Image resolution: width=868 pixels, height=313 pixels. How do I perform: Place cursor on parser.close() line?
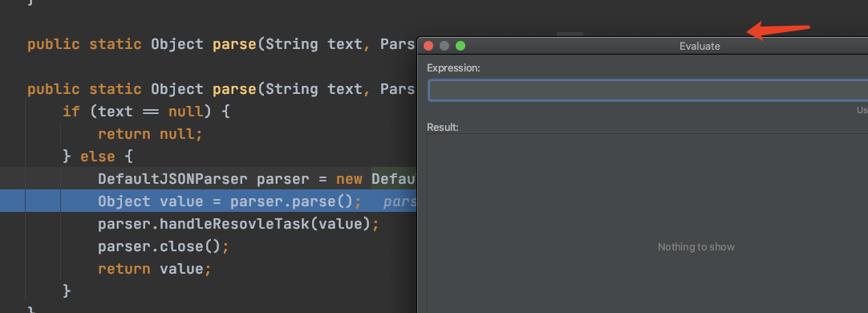pyautogui.click(x=164, y=246)
